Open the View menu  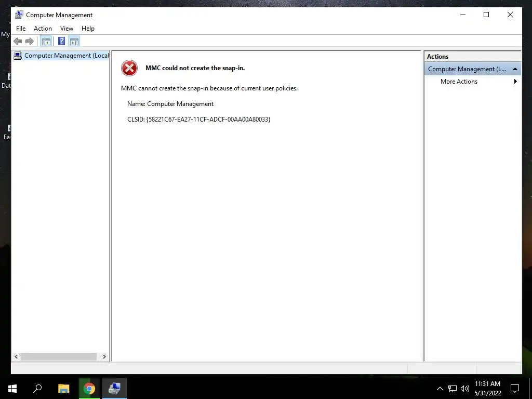click(66, 29)
